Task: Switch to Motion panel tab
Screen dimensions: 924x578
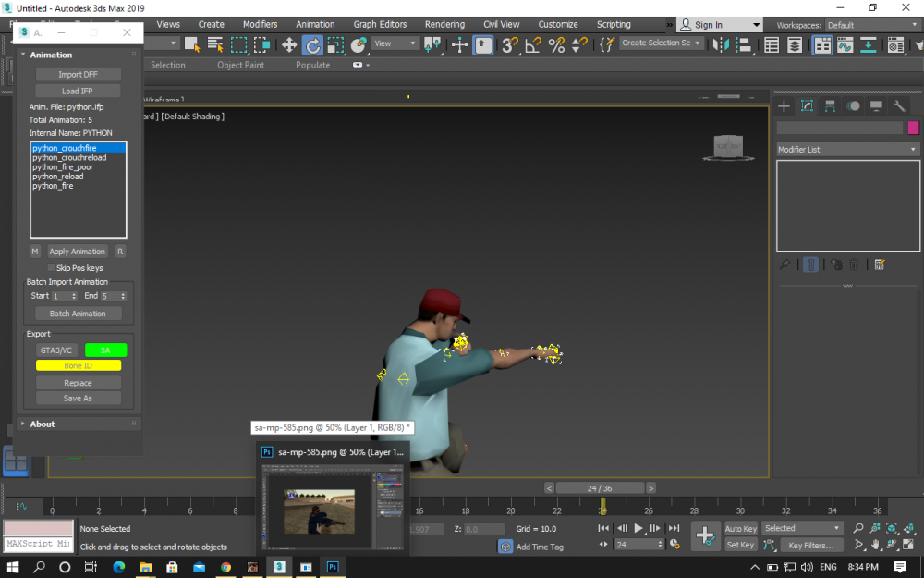Action: coord(853,106)
